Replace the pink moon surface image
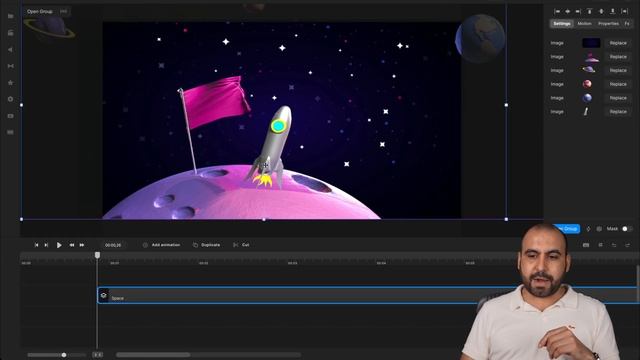Viewport: 640px width, 360px height. (618, 57)
